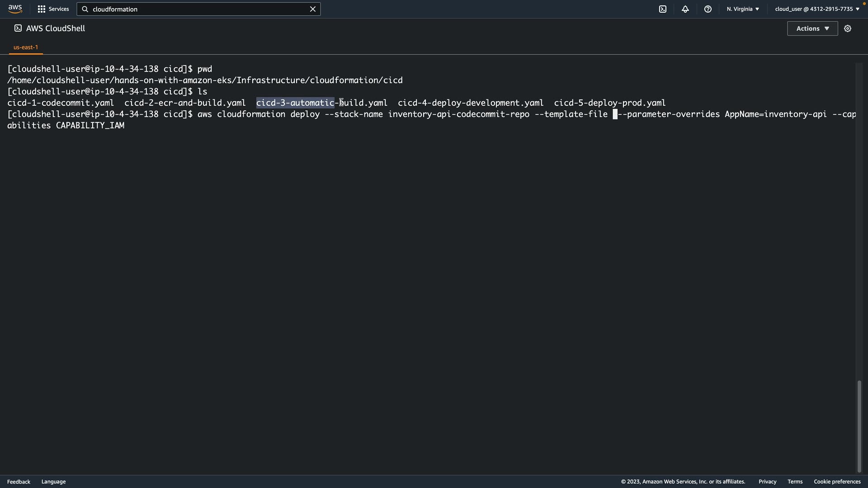
Task: Clear the cloudformation search text
Action: (x=312, y=9)
